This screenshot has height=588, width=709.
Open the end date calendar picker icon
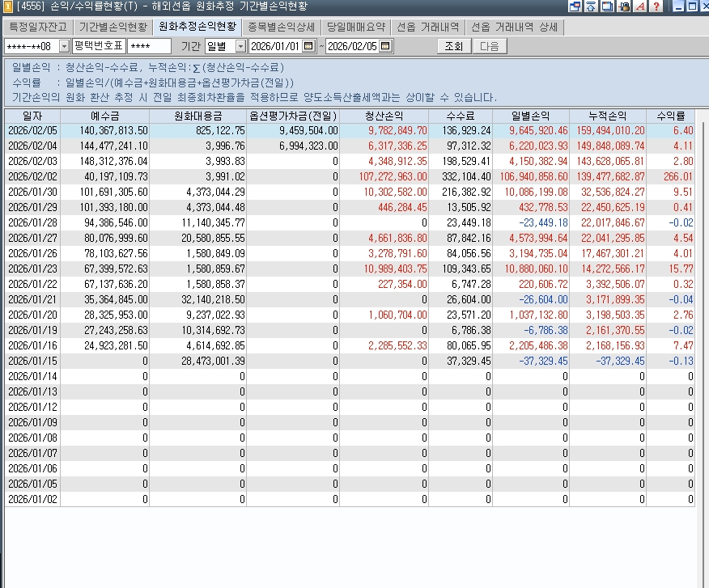coord(385,46)
